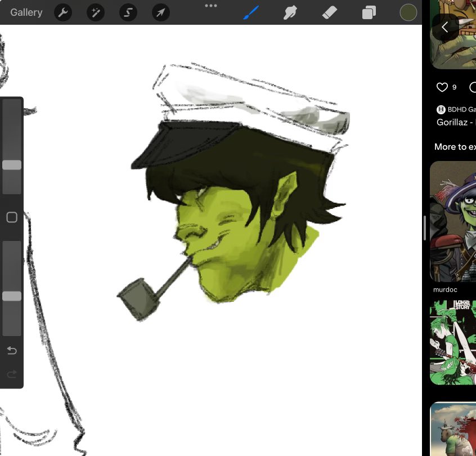Activate the Selection tool
The width and height of the screenshot is (476, 456).
click(128, 12)
